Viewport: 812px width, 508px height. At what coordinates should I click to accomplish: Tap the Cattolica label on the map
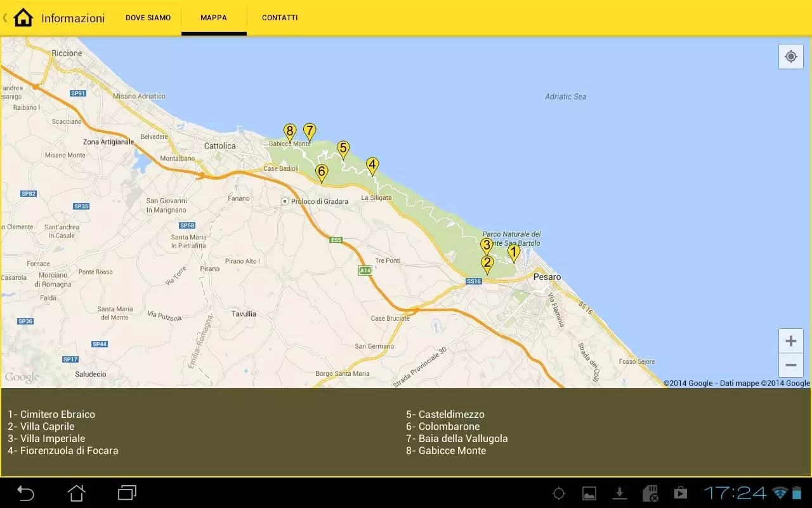pos(219,146)
